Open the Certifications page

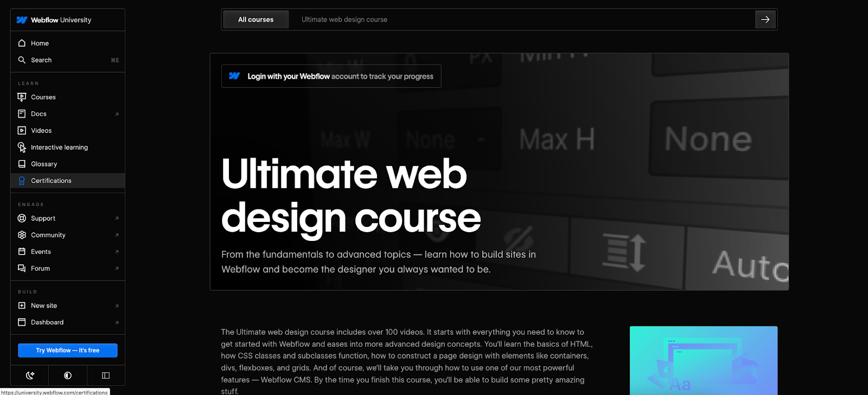pyautogui.click(x=68, y=181)
